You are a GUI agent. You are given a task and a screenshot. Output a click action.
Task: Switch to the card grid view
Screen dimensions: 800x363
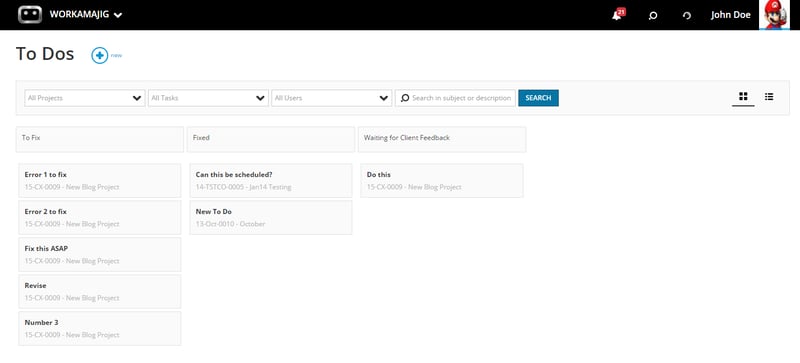743,96
